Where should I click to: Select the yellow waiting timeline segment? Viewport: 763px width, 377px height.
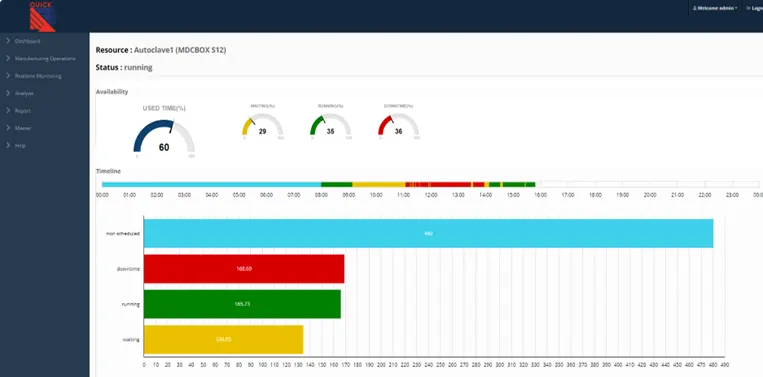click(379, 184)
